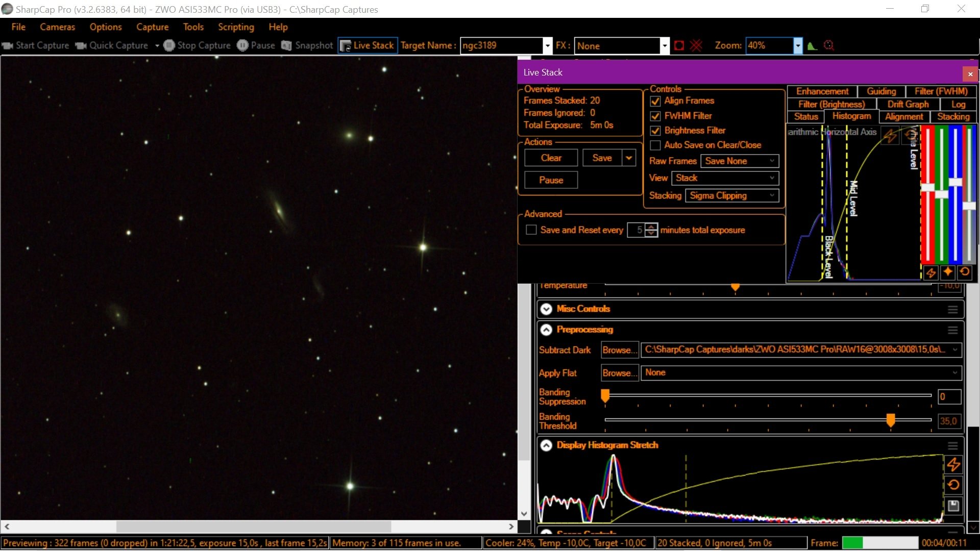Screen dimensions: 980x551
Task: Pause the live stacking
Action: click(x=551, y=180)
